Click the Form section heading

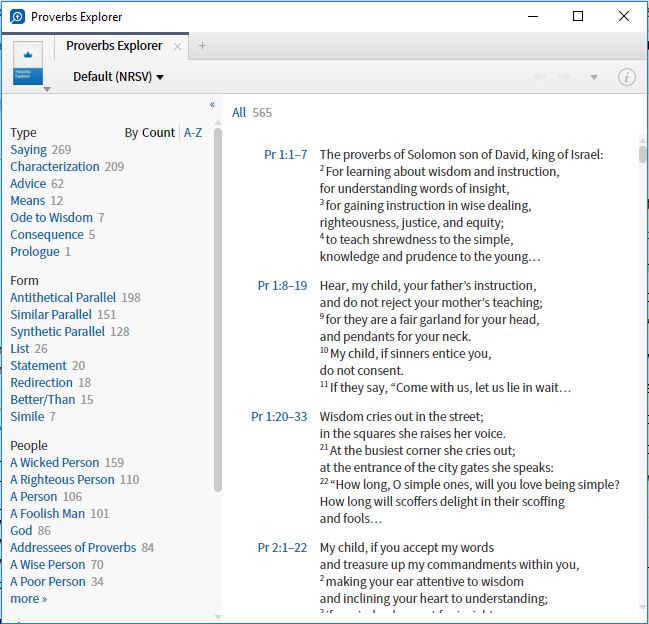pyautogui.click(x=24, y=281)
